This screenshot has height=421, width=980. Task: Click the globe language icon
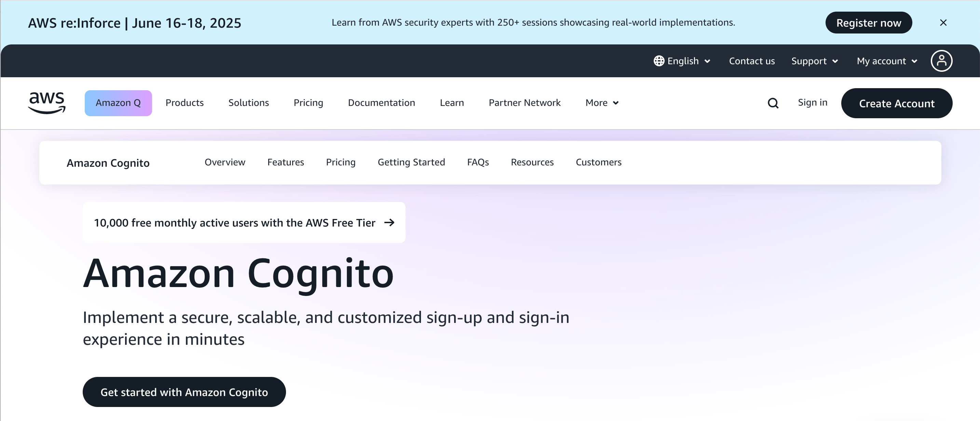[659, 61]
